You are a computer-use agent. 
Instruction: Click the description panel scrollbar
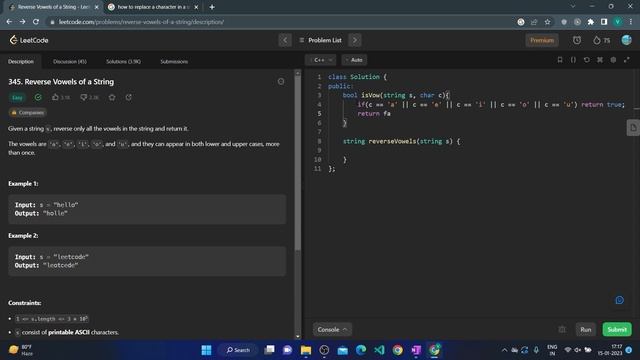click(298, 163)
